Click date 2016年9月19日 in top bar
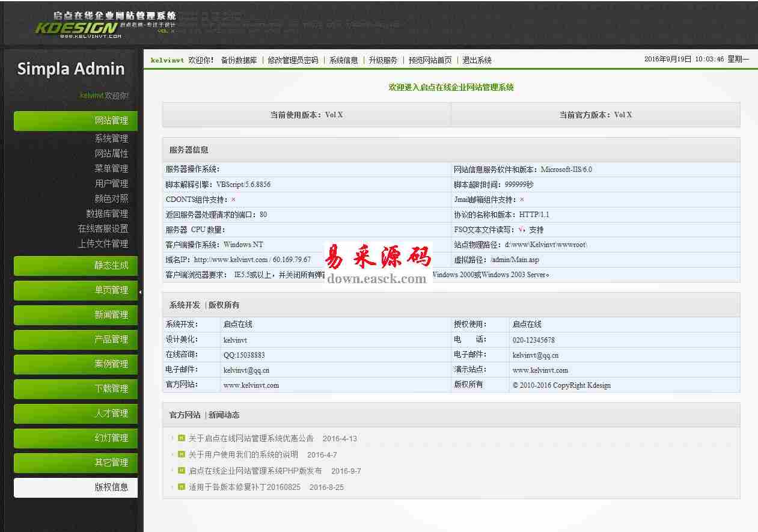Image resolution: width=758 pixels, height=532 pixels. click(668, 60)
